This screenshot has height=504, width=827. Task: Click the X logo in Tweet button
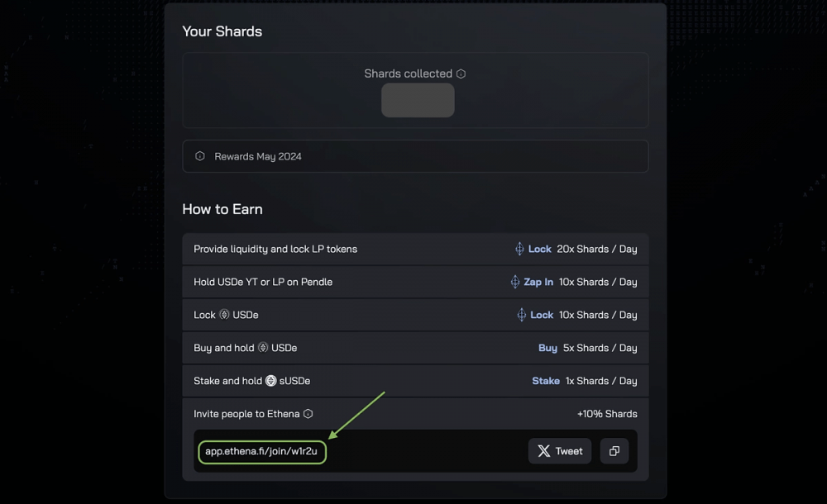tap(544, 451)
